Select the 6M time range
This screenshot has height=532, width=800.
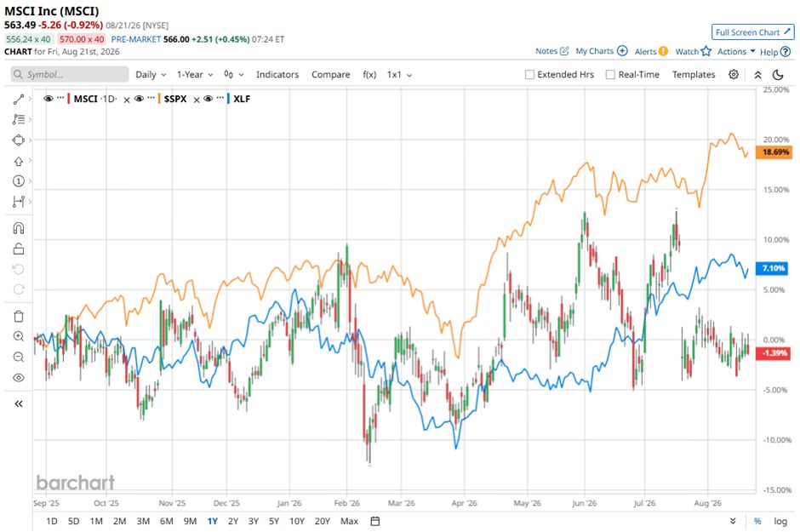pos(166,521)
